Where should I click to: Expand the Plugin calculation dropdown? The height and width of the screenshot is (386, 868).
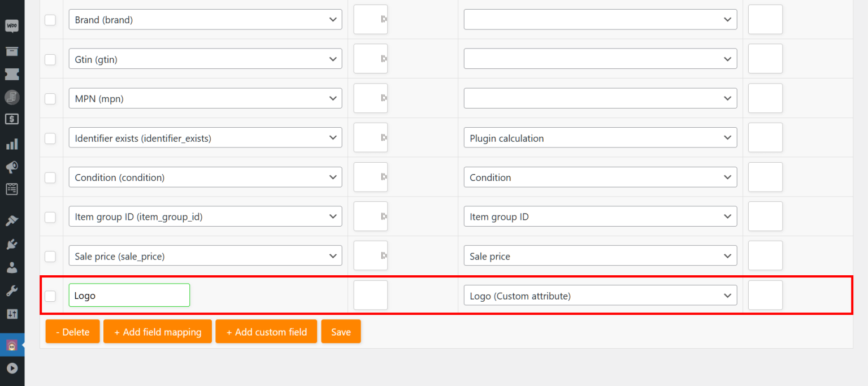coord(600,137)
